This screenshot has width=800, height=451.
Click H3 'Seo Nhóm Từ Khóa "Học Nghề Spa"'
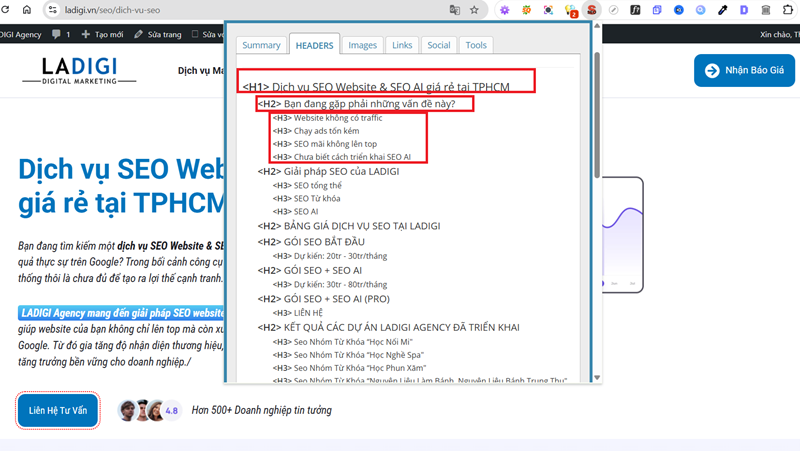coord(348,355)
